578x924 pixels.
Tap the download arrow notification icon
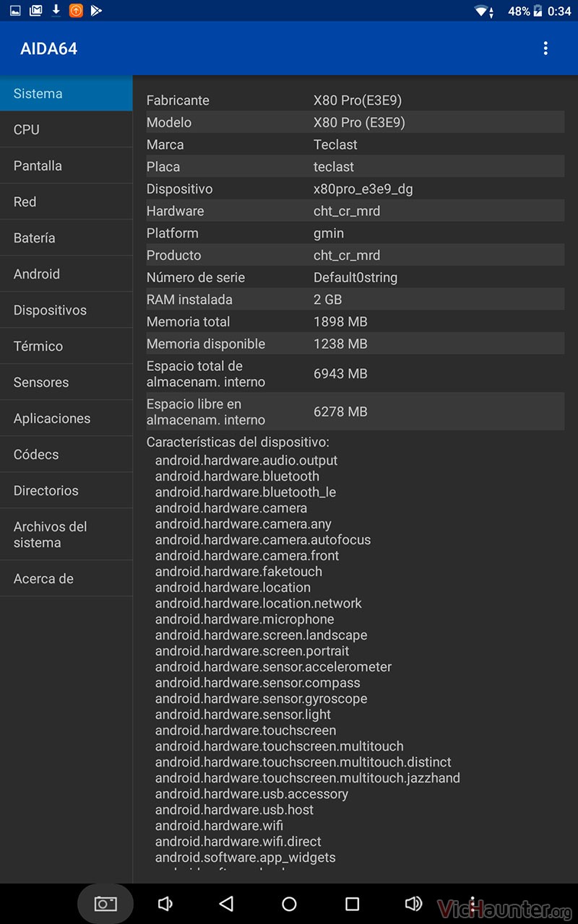56,11
